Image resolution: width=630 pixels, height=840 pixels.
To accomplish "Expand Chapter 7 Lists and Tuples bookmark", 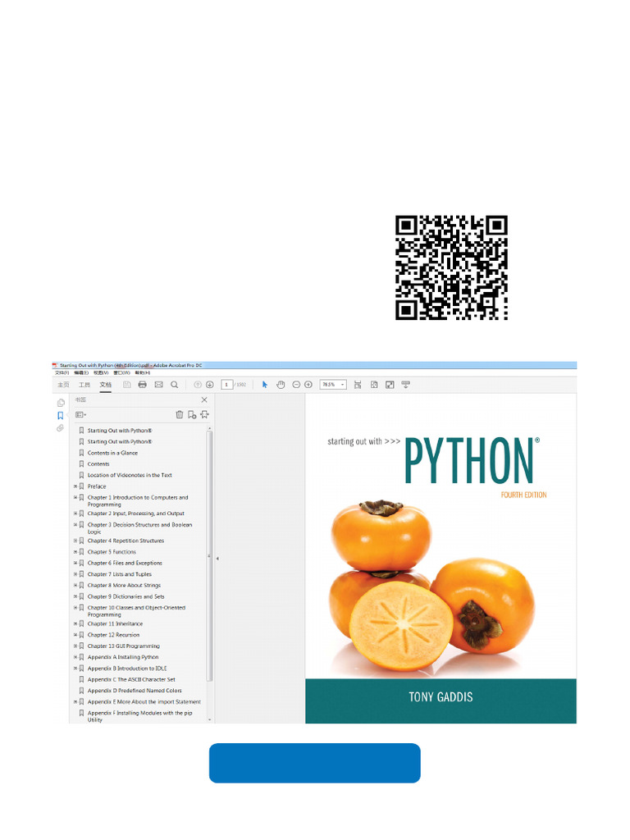I will coord(75,574).
